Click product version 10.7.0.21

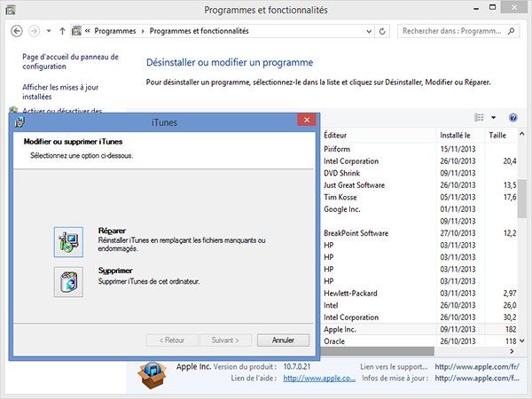click(297, 367)
